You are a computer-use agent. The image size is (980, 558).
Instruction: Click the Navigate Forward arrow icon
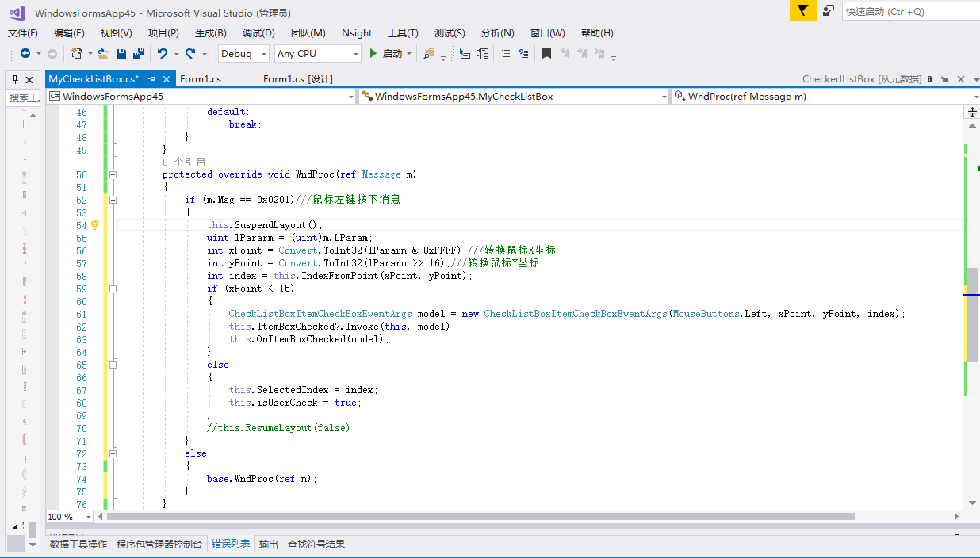(52, 54)
